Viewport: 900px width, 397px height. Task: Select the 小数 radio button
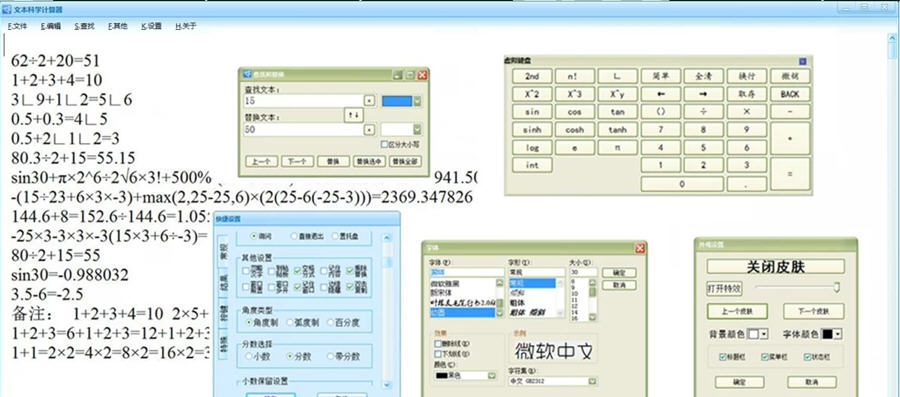[249, 356]
